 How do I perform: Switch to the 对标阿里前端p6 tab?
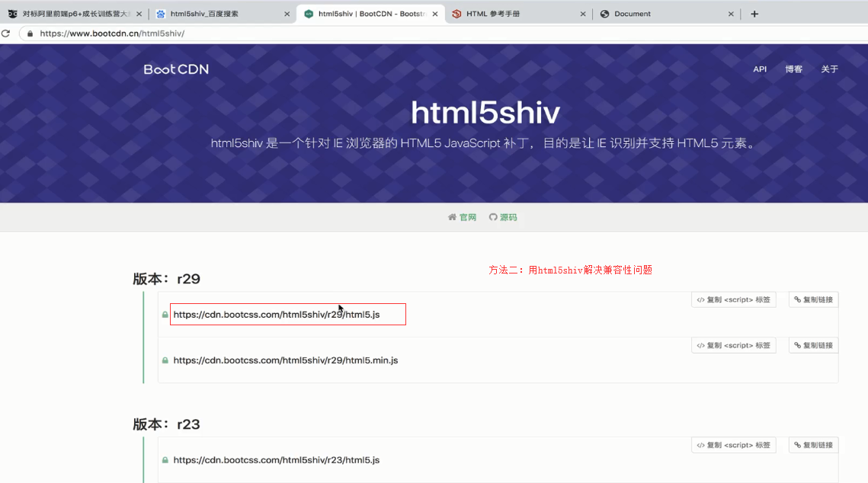(75, 14)
